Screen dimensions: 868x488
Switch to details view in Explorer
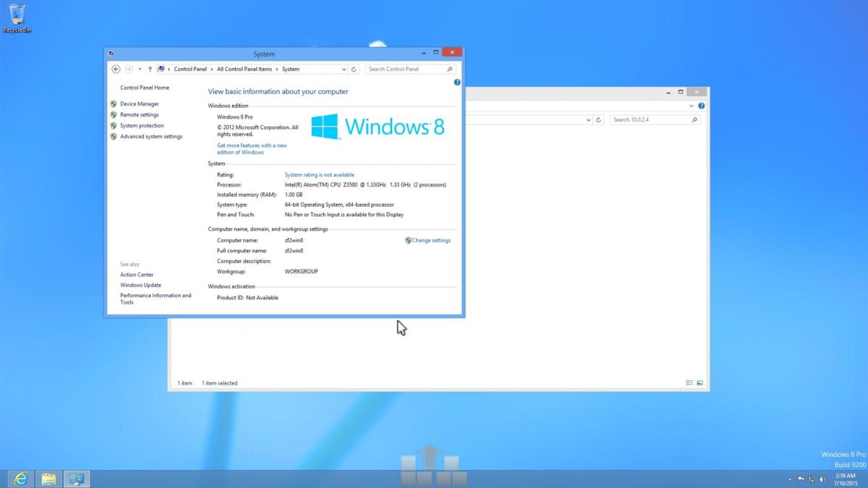[x=689, y=382]
